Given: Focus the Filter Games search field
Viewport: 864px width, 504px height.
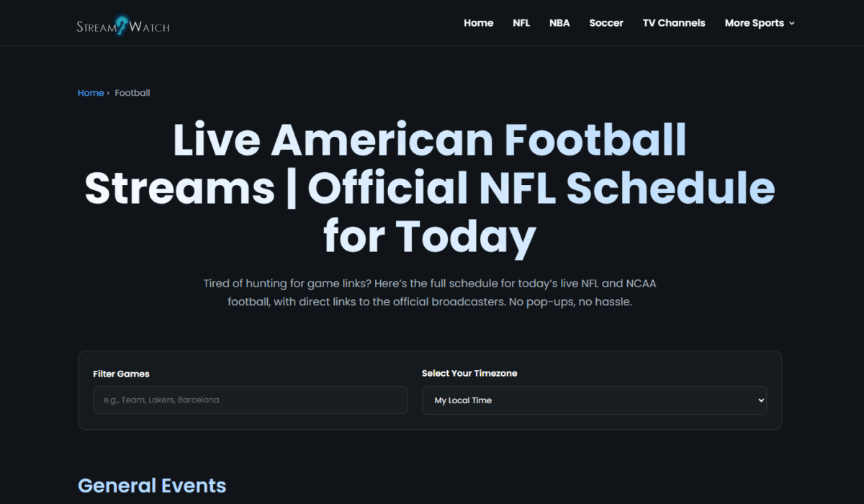Looking at the screenshot, I should pos(250,400).
